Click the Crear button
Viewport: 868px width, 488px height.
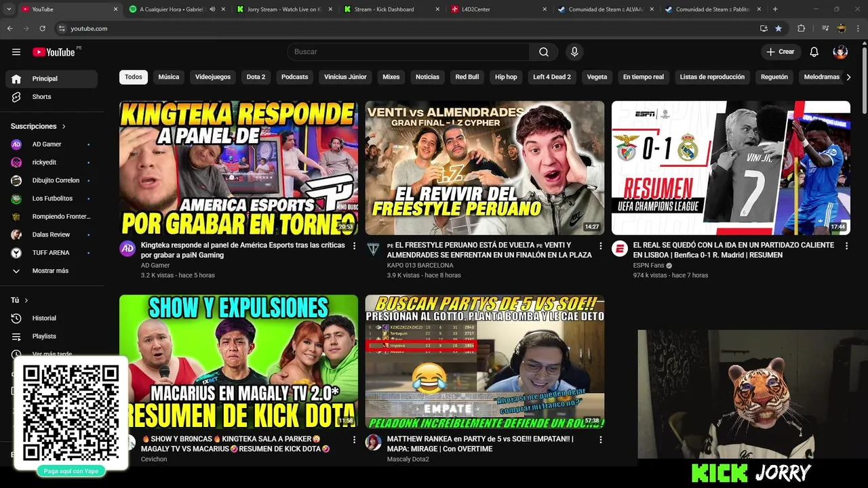(x=781, y=52)
